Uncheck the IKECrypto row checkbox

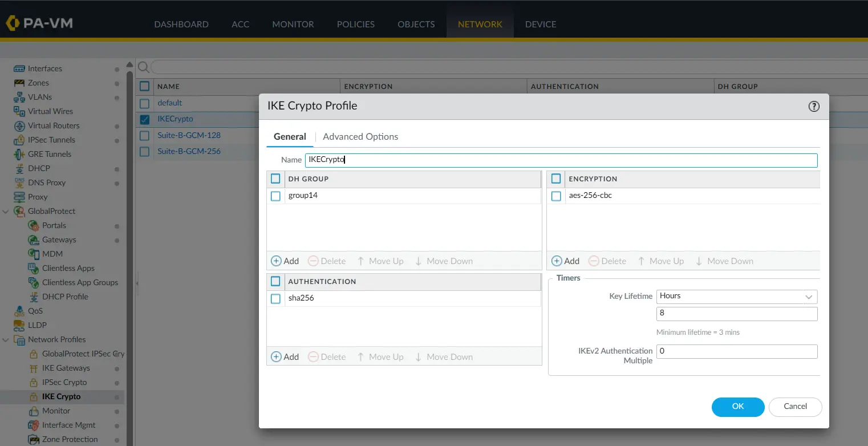(x=144, y=119)
